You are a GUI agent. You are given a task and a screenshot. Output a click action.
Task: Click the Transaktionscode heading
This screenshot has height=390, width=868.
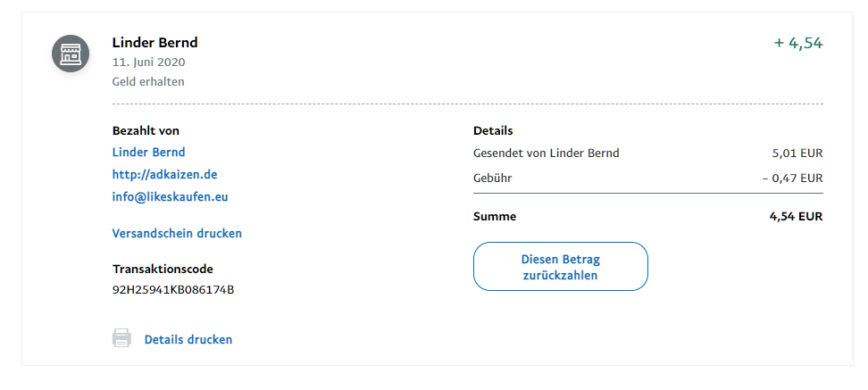click(163, 269)
